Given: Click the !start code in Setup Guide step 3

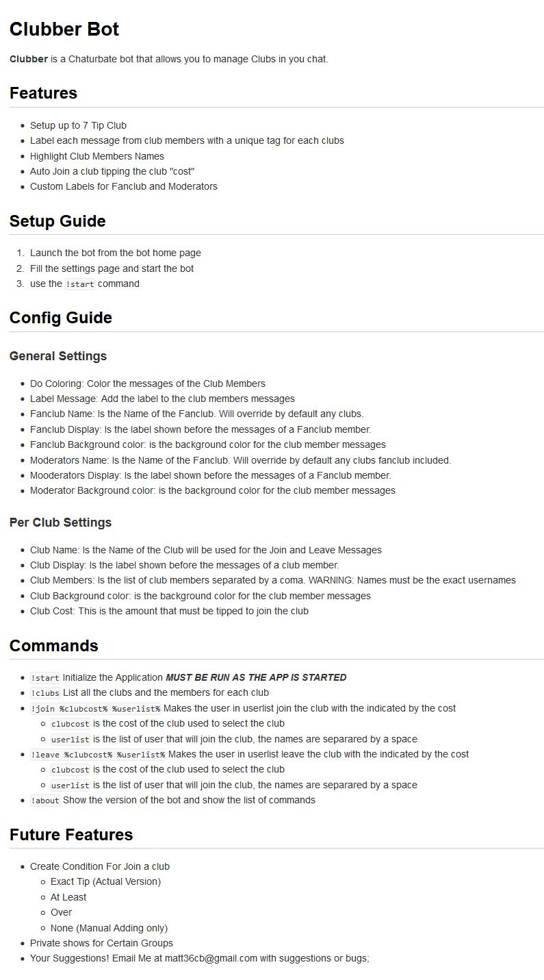Looking at the screenshot, I should (x=80, y=284).
